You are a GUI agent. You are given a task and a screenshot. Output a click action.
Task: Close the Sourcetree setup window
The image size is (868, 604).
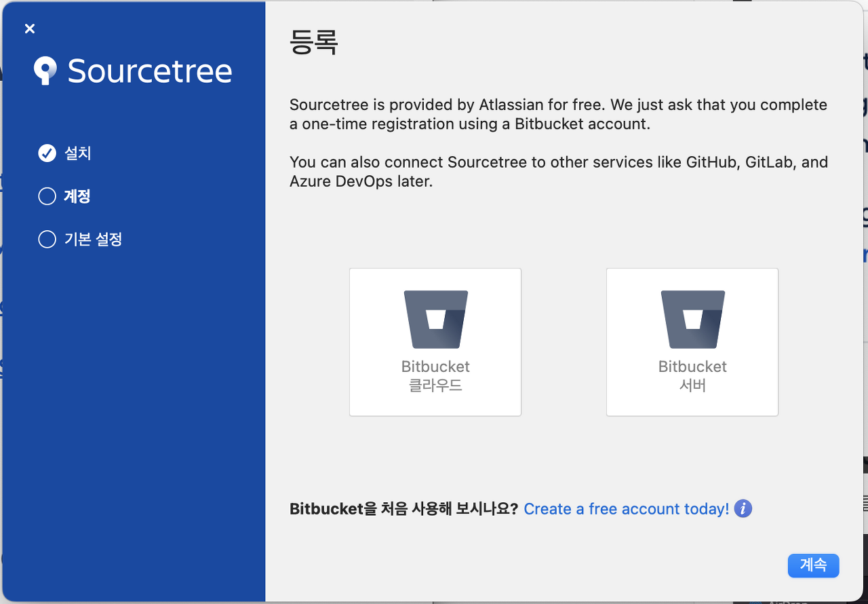29,29
